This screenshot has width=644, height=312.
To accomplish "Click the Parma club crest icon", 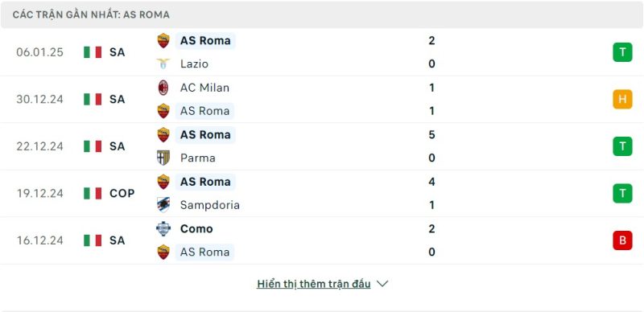I will [x=163, y=158].
